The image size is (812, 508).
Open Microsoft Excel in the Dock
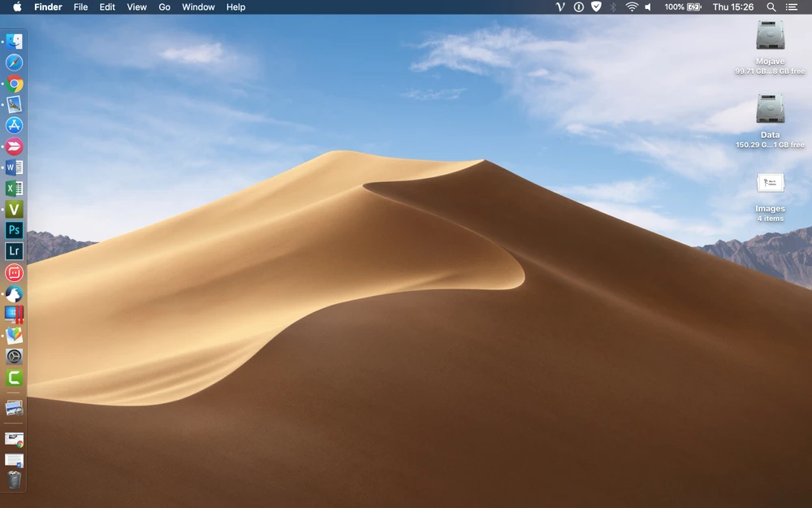(x=14, y=189)
